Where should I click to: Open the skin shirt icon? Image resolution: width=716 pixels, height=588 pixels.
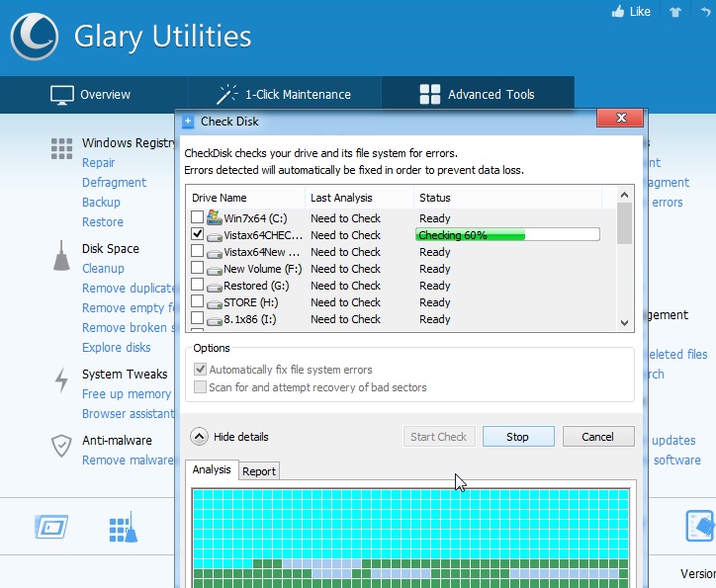coord(675,12)
